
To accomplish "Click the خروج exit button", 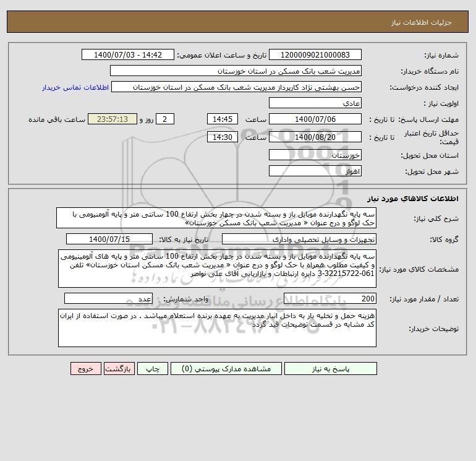I will click(x=85, y=369).
